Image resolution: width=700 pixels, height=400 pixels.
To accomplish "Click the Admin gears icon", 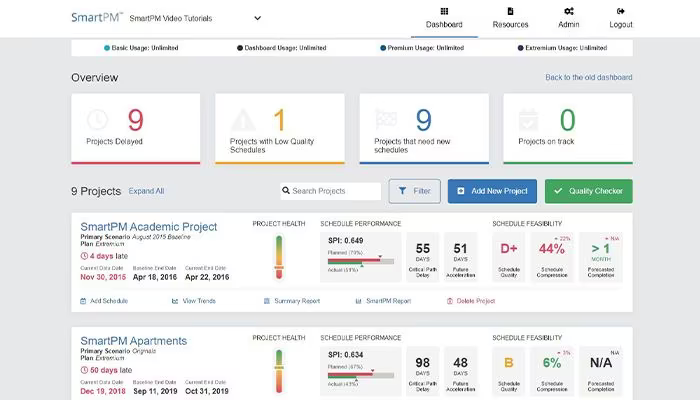I will click(569, 11).
